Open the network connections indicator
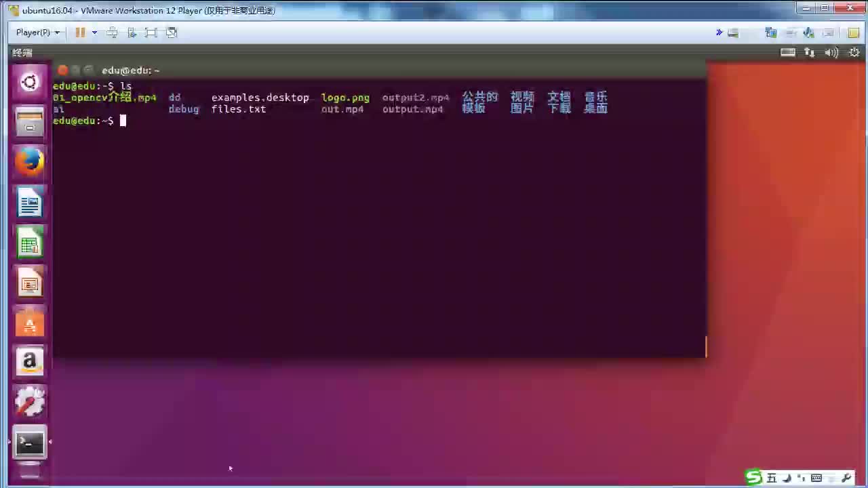The height and width of the screenshot is (488, 868). click(x=809, y=52)
